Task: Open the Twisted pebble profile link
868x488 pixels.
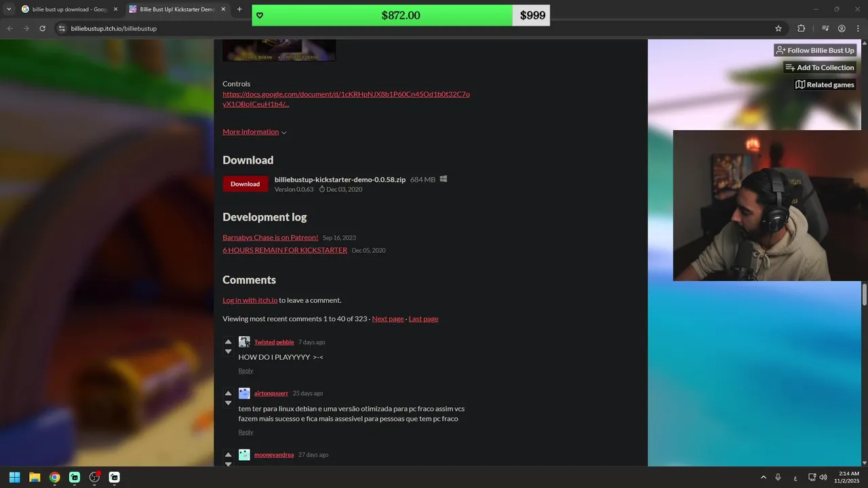Action: click(x=274, y=342)
